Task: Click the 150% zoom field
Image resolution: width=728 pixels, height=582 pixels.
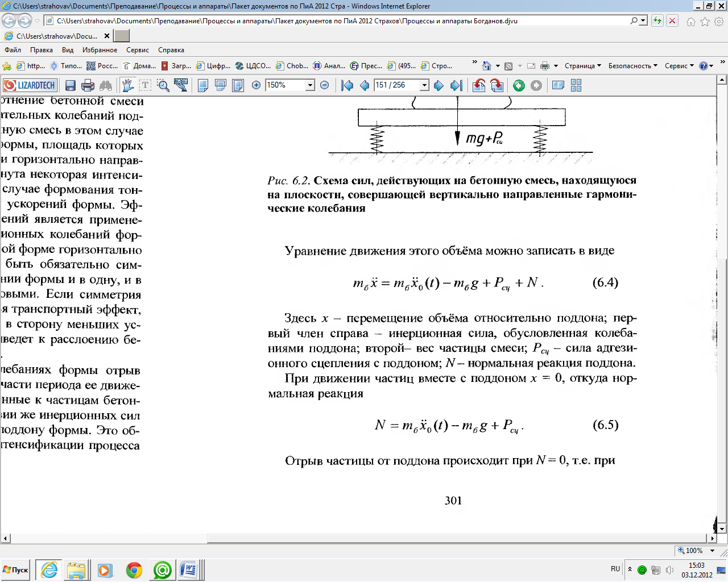Action: click(x=286, y=85)
